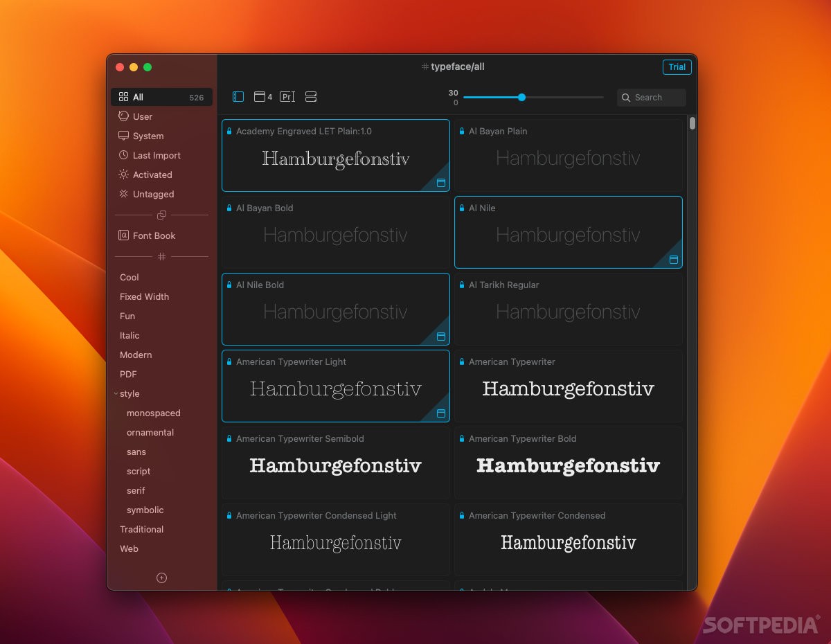Click the All fonts grid icon
831x644 pixels.
(123, 97)
